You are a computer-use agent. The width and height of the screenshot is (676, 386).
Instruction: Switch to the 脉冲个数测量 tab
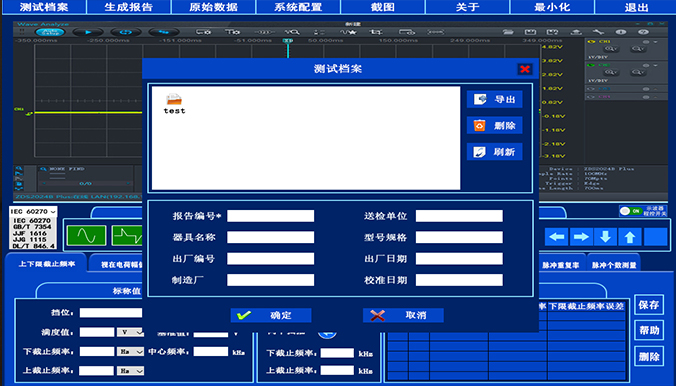click(614, 265)
